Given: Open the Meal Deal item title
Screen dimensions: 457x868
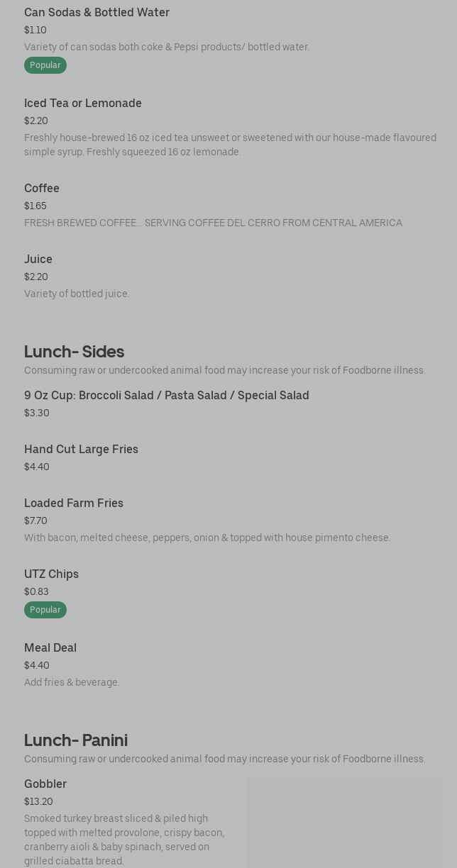Looking at the screenshot, I should pos(50,648).
